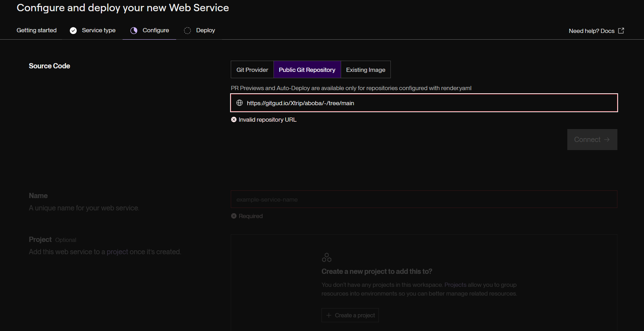Open the Need help? Docs link
This screenshot has height=331, width=644.
click(x=596, y=31)
